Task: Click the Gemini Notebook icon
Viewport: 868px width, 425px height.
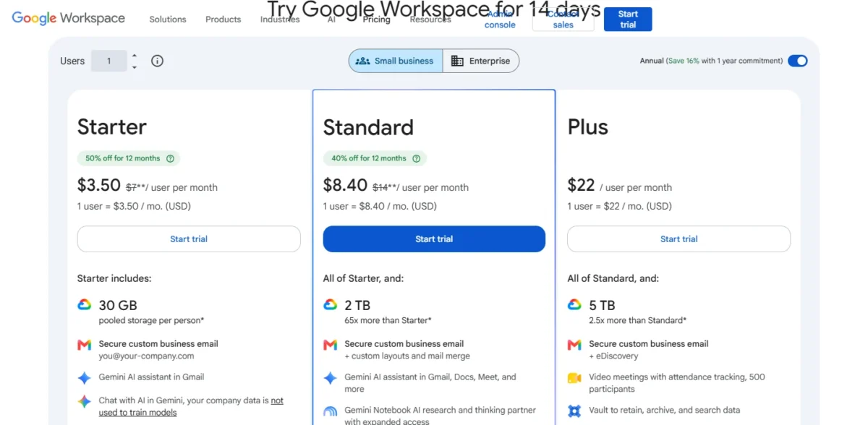Action: [x=330, y=412]
